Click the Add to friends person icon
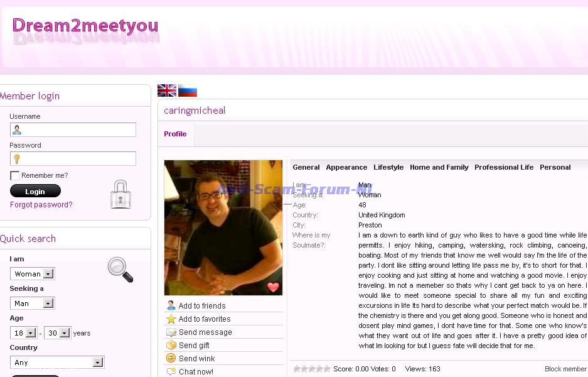The width and height of the screenshot is (588, 377). pyautogui.click(x=171, y=306)
